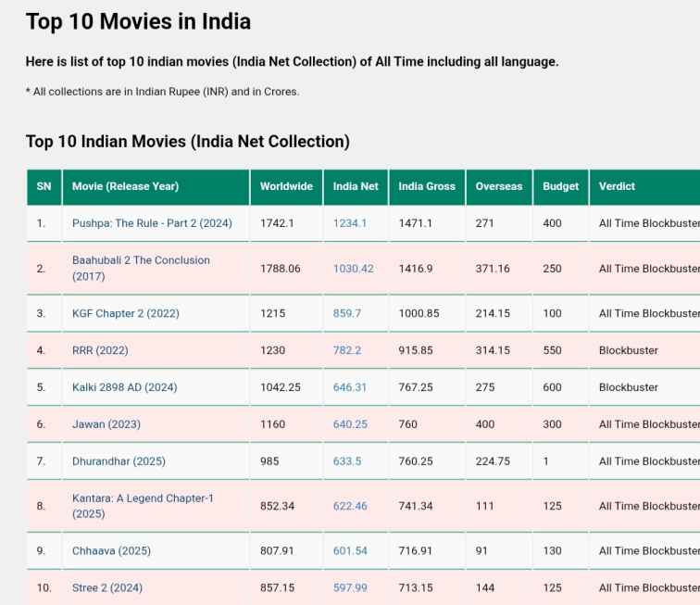Open the Pushpa: The Rule - Part 2 link

pyautogui.click(x=152, y=223)
